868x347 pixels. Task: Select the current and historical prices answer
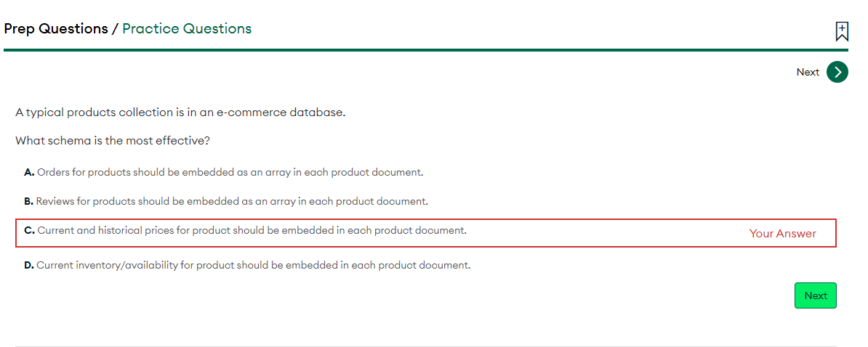point(252,230)
